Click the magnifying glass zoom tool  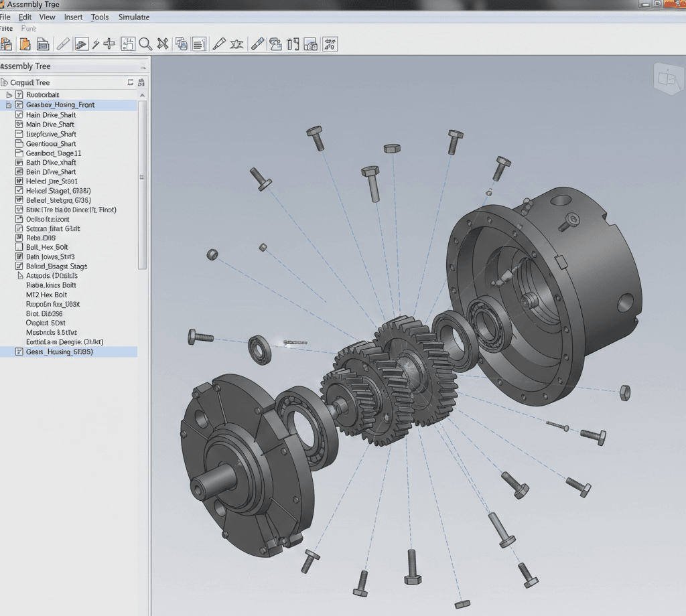145,44
